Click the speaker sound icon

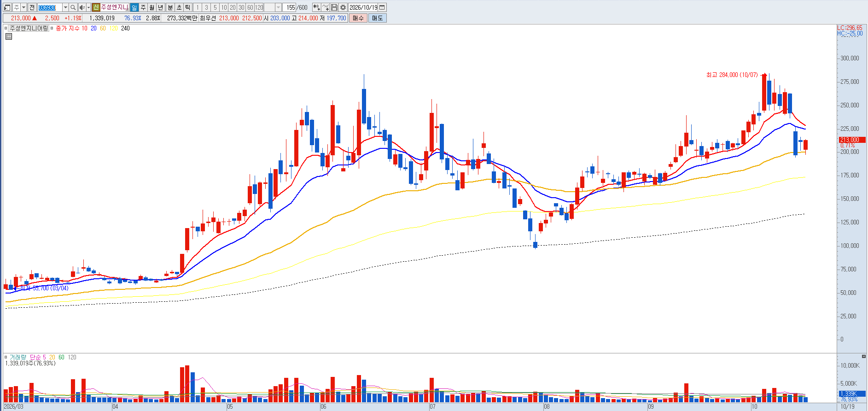(82, 7)
